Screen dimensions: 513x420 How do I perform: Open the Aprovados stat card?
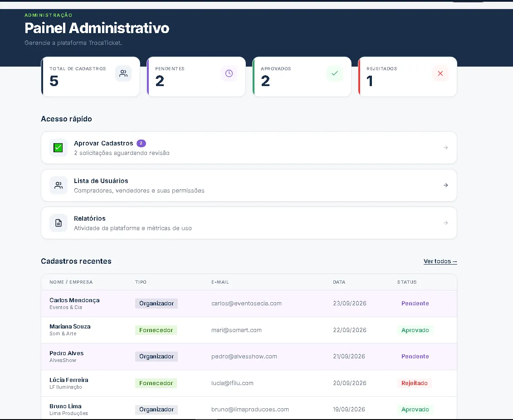pos(302,77)
